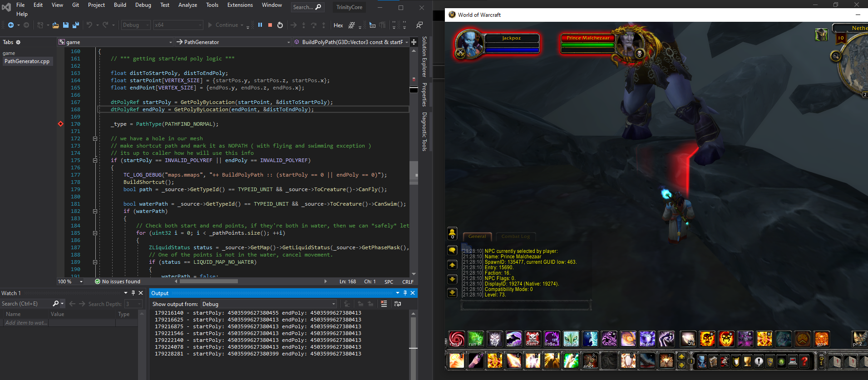
Task: Collapse the waterPath if block at line 182
Action: (x=95, y=211)
